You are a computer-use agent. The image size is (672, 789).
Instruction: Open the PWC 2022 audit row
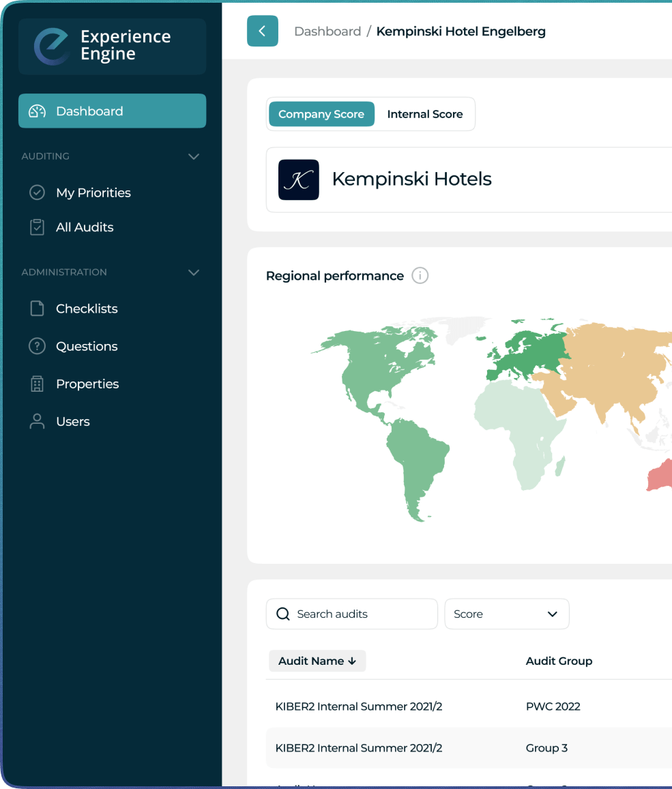click(x=553, y=706)
